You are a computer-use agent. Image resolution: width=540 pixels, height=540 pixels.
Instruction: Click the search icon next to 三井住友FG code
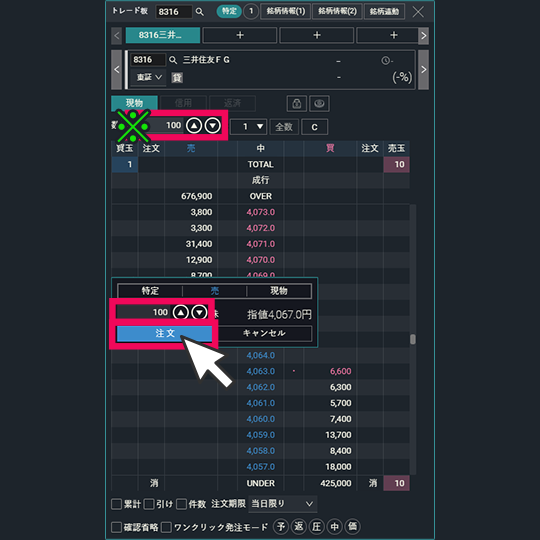(173, 60)
